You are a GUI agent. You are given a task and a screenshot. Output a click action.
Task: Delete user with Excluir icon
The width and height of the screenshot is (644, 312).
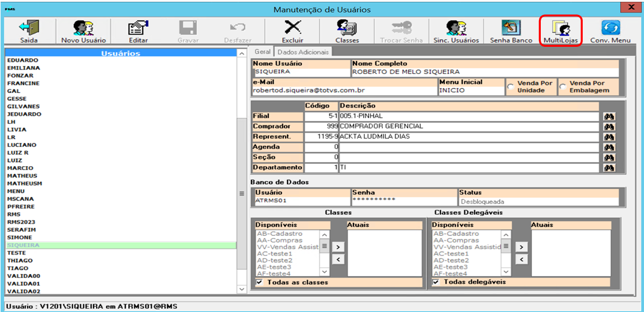292,28
